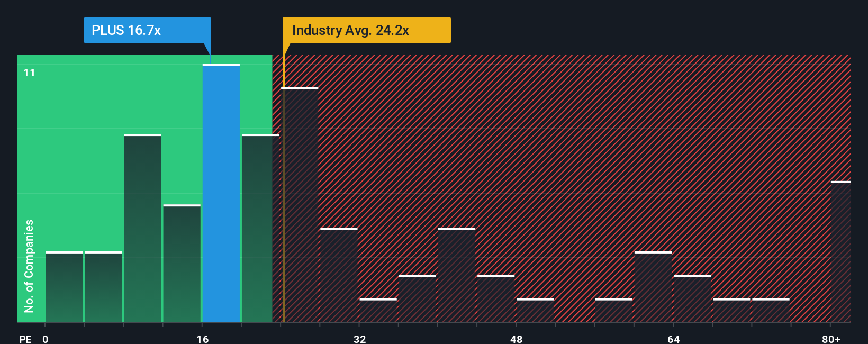Click the x-axis tick label 0
The width and height of the screenshot is (868, 344).
click(46, 339)
